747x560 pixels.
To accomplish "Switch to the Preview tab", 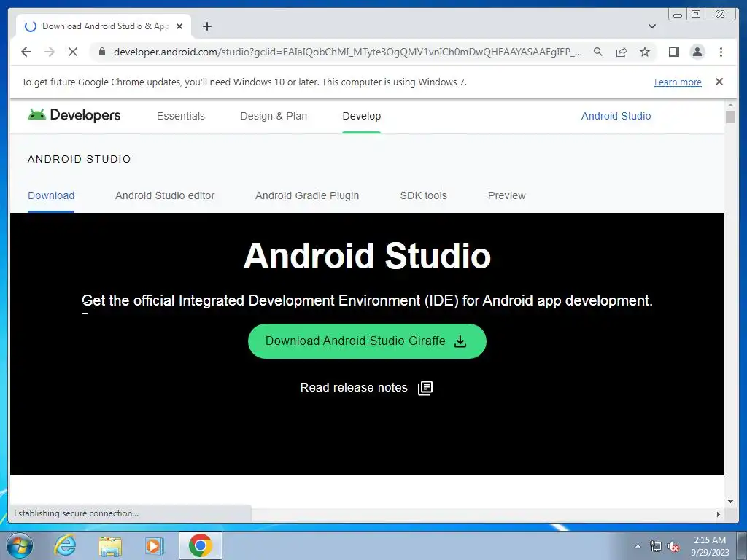I will point(506,195).
